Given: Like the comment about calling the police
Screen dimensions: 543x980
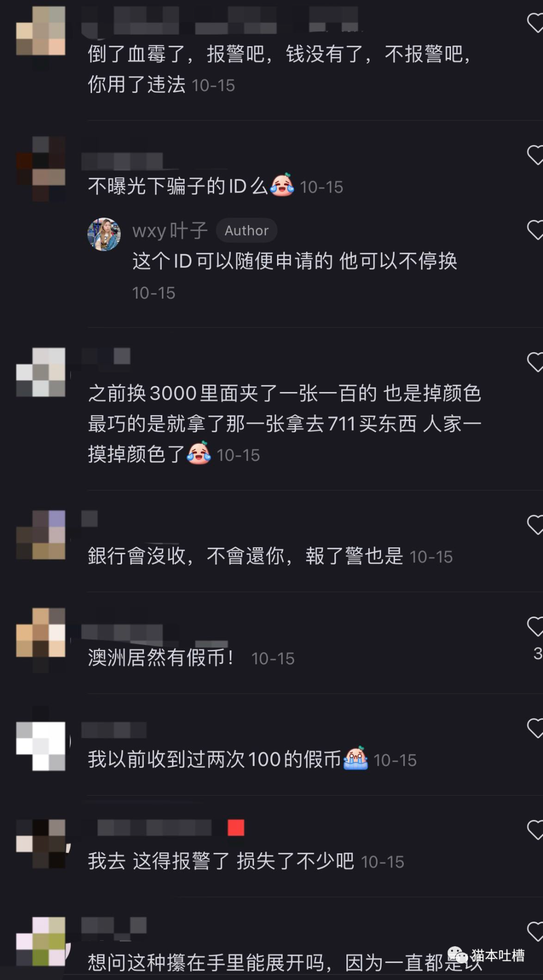Looking at the screenshot, I should tap(535, 830).
